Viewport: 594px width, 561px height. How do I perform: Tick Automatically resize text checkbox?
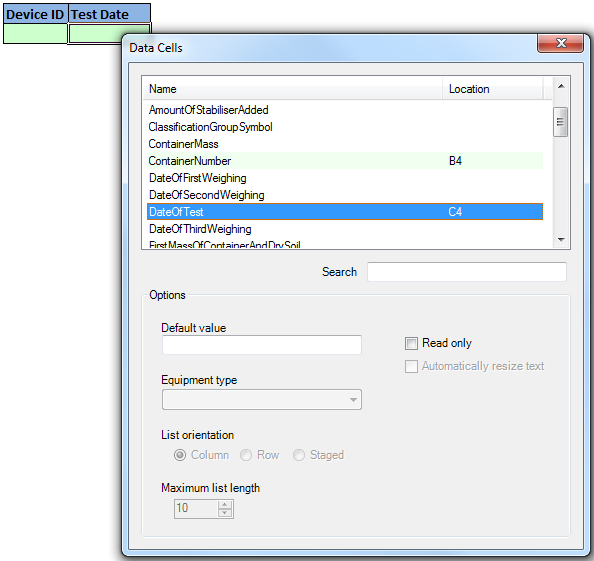click(411, 366)
